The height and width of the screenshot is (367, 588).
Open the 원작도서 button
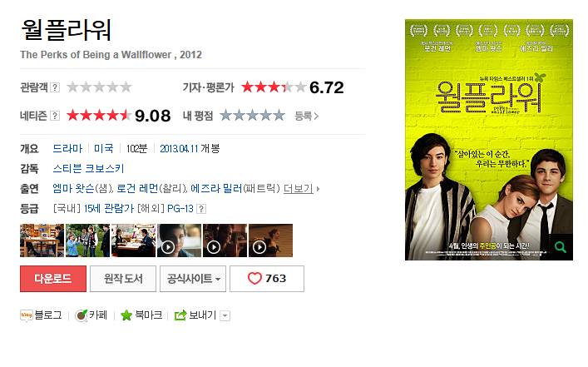click(123, 279)
